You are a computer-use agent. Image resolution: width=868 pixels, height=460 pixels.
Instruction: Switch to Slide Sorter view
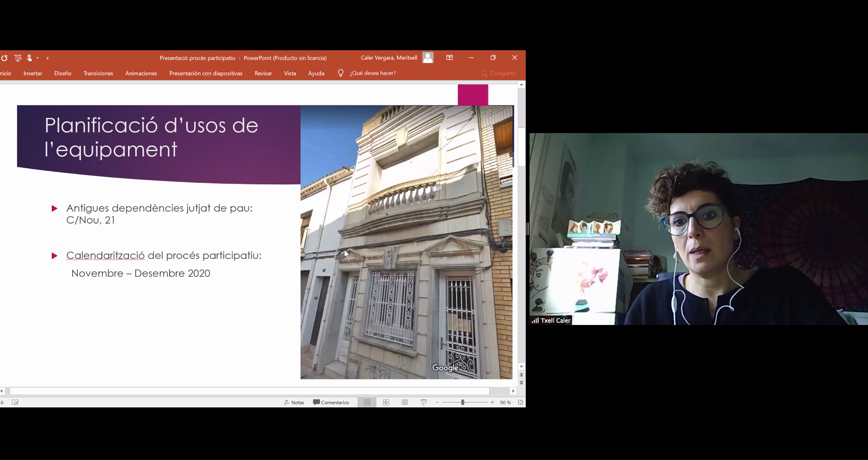click(386, 402)
